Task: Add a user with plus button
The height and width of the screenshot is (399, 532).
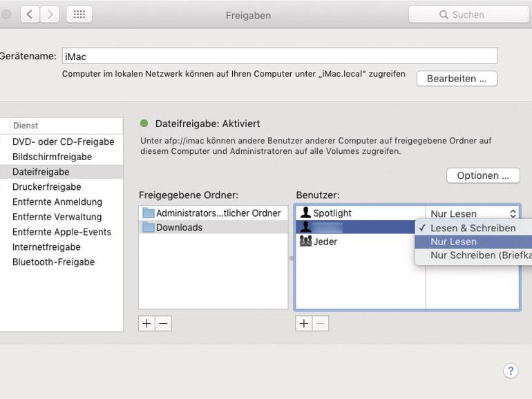Action: pyautogui.click(x=304, y=323)
